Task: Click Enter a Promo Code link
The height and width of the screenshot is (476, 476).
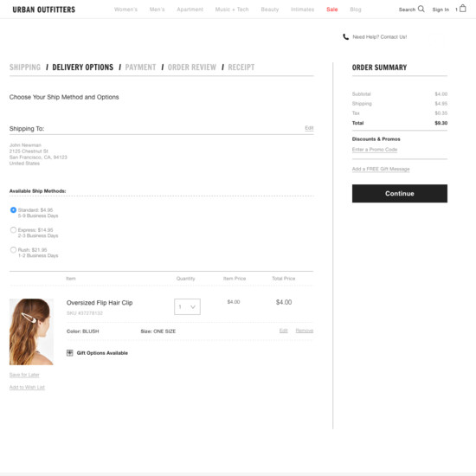Action: tap(375, 150)
